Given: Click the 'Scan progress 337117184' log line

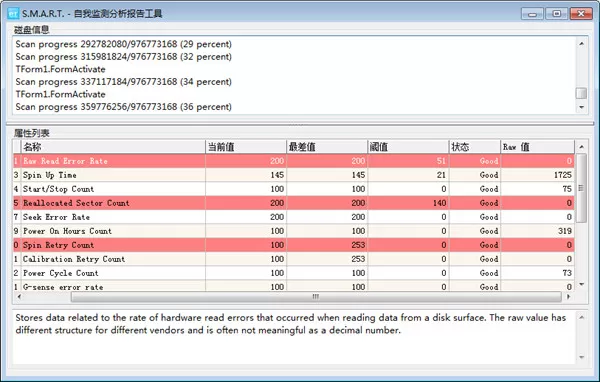Looking at the screenshot, I should tap(124, 82).
